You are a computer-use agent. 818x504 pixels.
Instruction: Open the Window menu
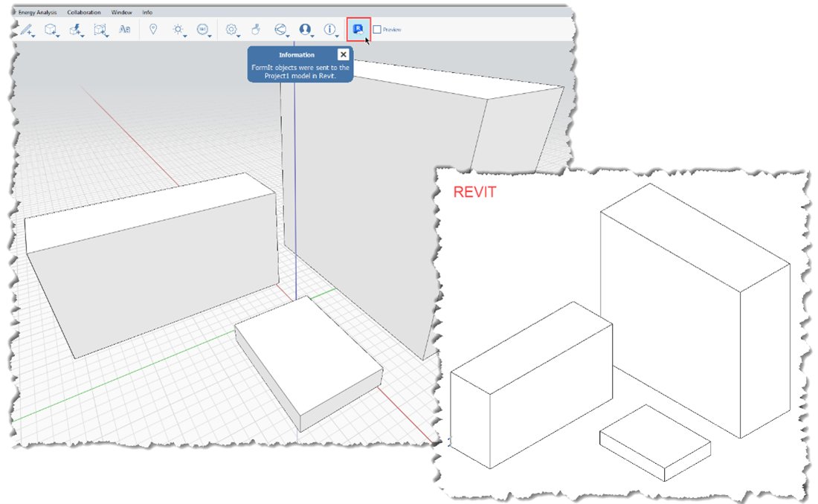tap(121, 12)
